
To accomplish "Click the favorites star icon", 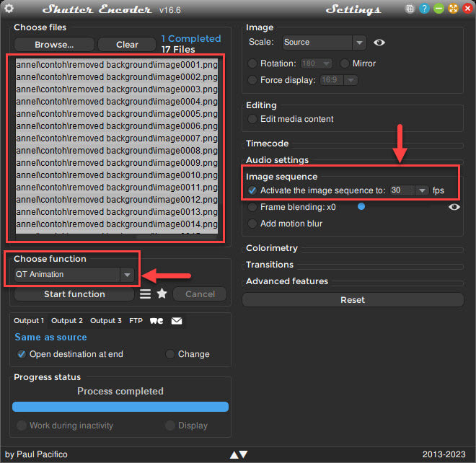I will click(x=162, y=294).
